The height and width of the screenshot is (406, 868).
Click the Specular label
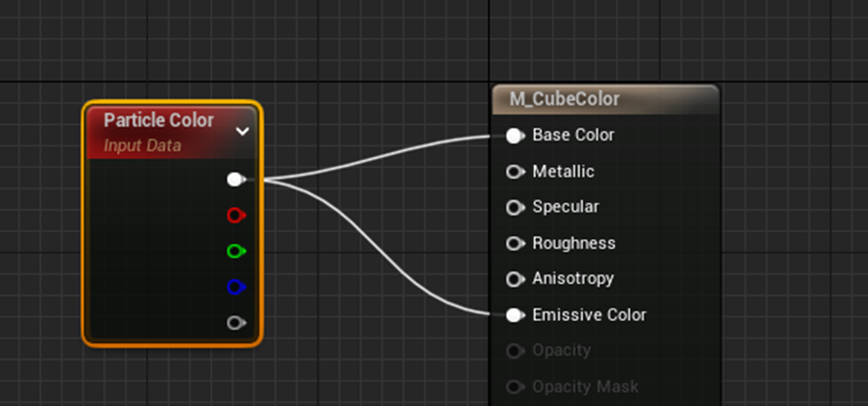point(565,207)
